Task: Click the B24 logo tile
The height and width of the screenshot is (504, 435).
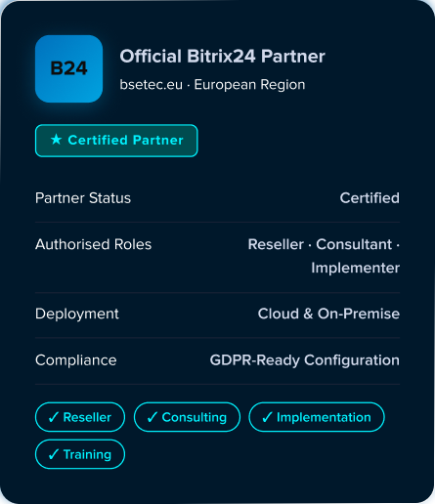Action: (68, 68)
